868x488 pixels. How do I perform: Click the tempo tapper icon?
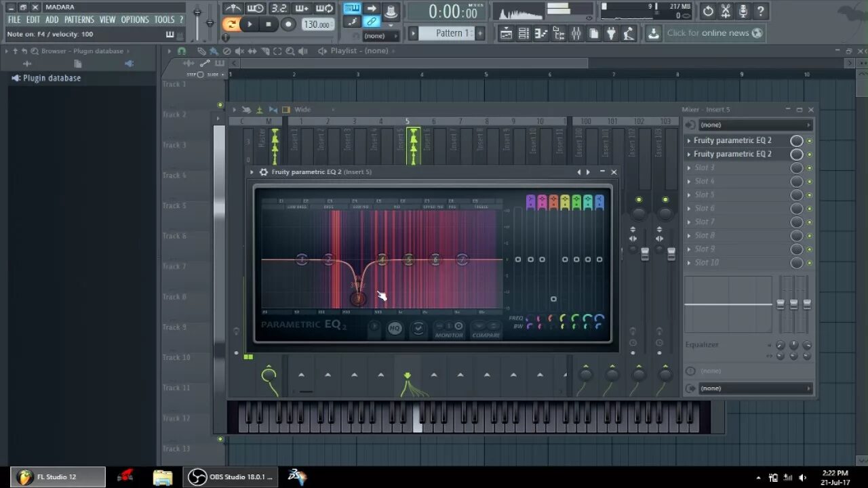point(629,33)
